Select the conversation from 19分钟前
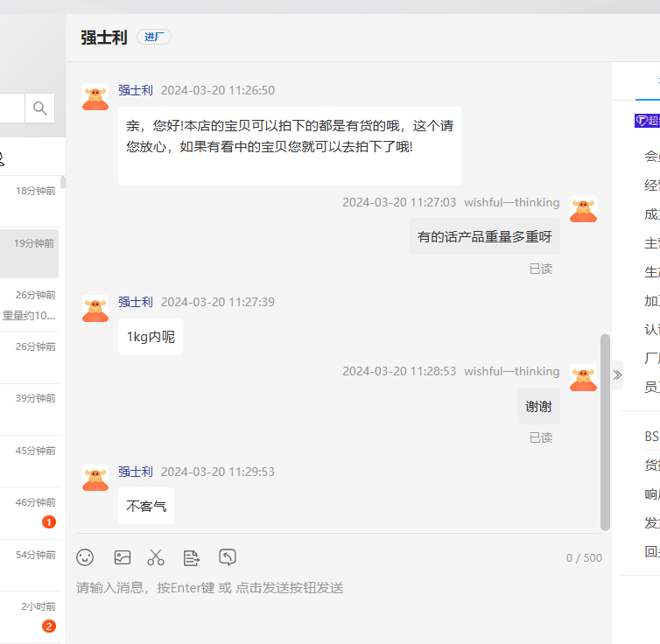 point(30,254)
